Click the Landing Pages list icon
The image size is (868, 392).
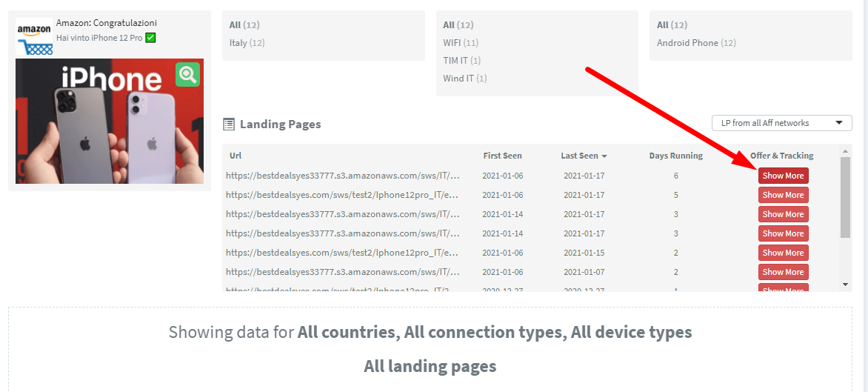229,124
